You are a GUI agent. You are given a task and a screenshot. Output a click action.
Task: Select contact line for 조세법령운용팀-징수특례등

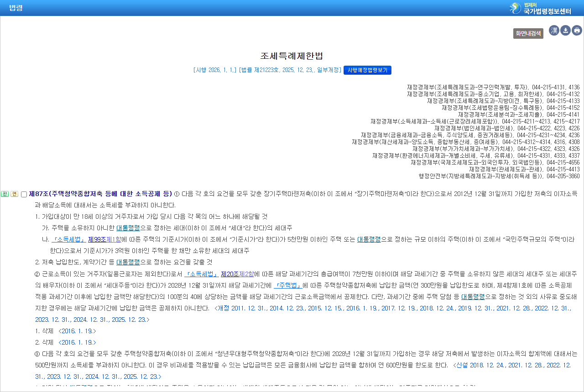click(x=511, y=108)
